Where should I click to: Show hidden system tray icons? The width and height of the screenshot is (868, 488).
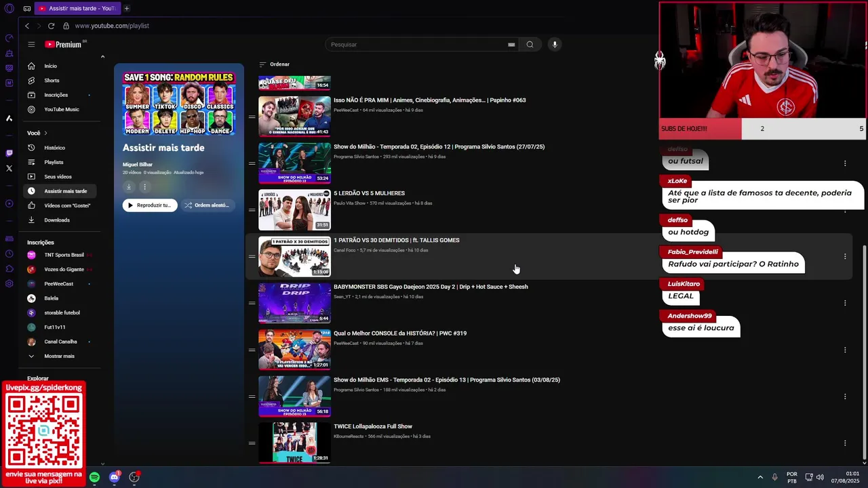click(x=759, y=477)
